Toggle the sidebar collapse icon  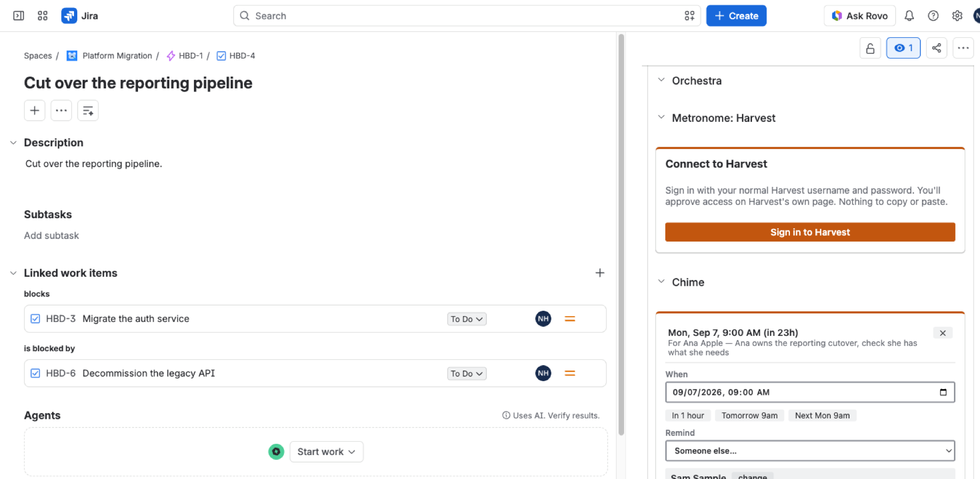point(19,16)
